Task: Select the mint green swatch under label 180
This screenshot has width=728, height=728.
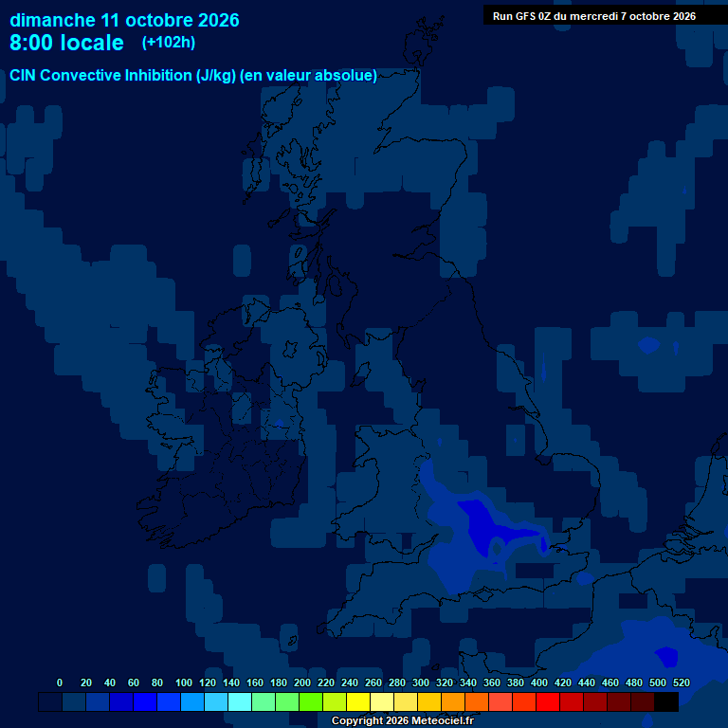Action: click(x=264, y=701)
